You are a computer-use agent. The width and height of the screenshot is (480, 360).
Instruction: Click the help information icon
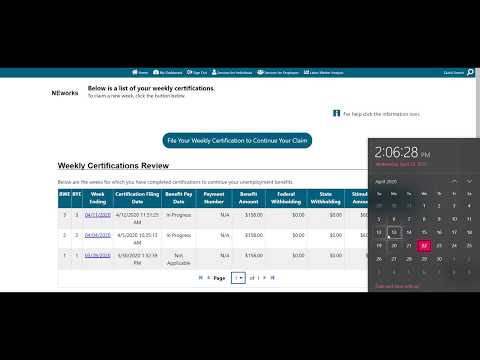coord(336,113)
